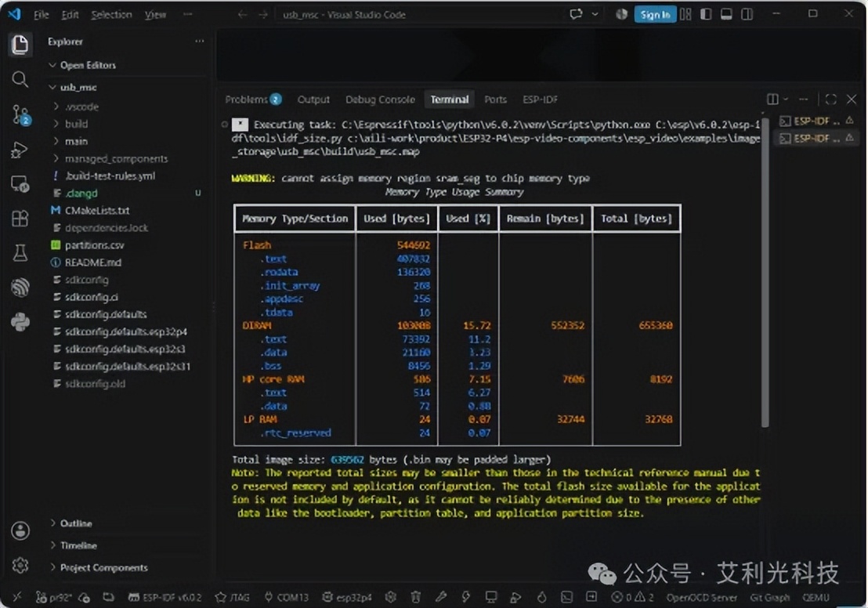Screen dimensions: 868x608
Task: Open Run and Debug view
Action: tap(20, 150)
